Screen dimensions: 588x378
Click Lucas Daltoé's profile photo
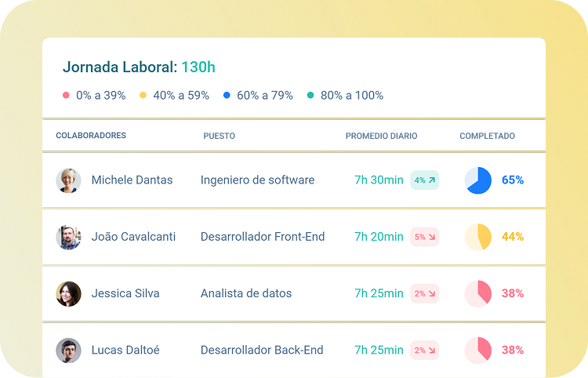point(68,350)
